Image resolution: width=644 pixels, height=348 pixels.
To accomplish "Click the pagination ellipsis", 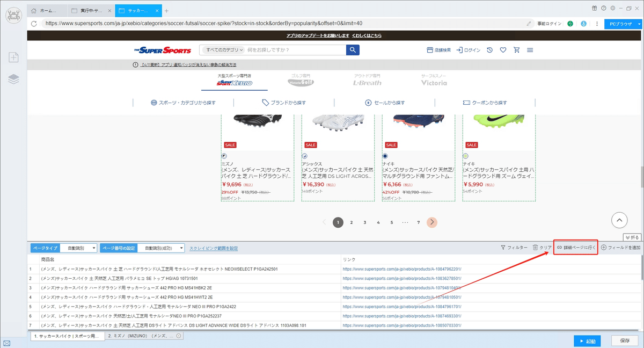I will coord(405,222).
